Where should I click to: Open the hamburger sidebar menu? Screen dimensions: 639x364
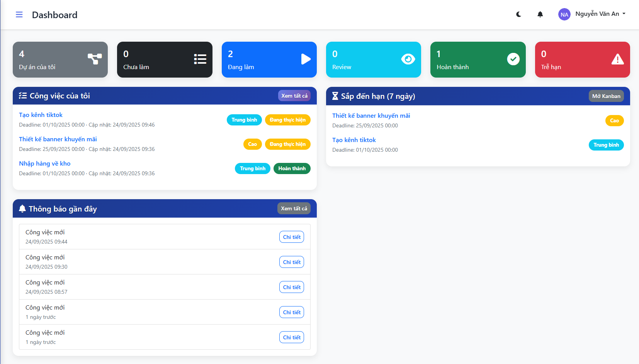19,15
